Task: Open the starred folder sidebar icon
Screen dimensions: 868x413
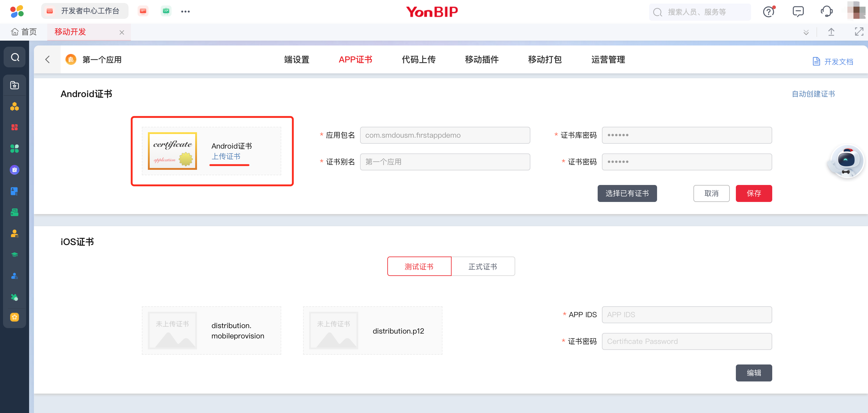Action: pos(15,85)
